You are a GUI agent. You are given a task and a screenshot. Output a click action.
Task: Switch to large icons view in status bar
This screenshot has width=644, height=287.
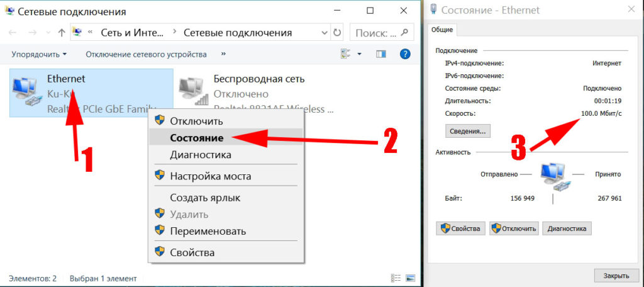[x=410, y=278]
